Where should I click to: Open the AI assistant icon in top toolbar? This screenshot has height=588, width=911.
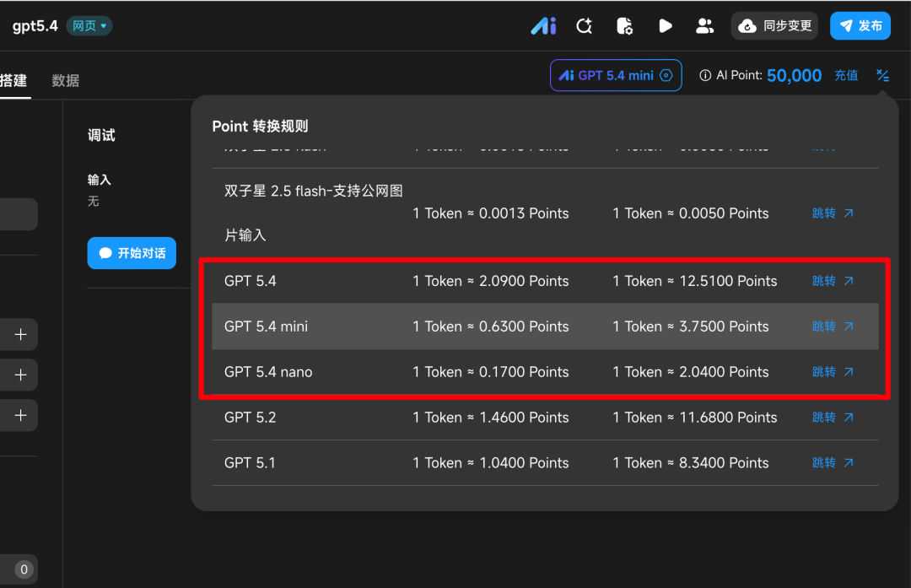coord(544,26)
